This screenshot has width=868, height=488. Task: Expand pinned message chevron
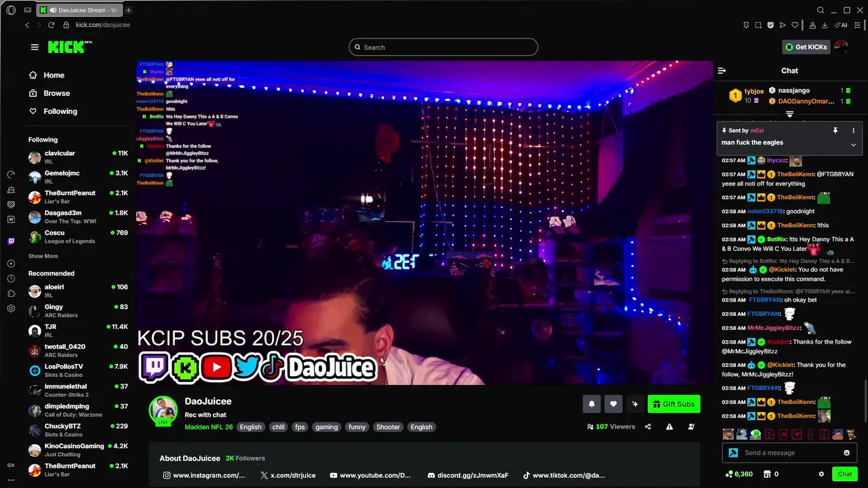(853, 144)
